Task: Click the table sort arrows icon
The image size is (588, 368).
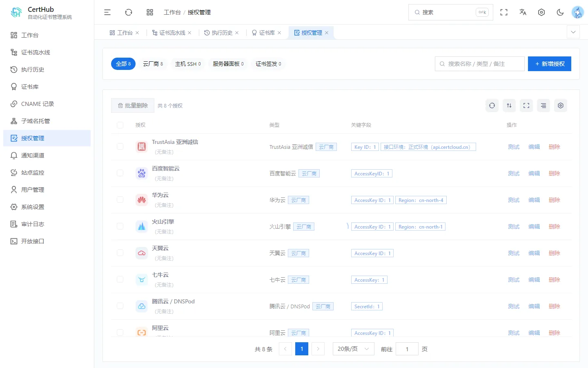Action: 509,105
